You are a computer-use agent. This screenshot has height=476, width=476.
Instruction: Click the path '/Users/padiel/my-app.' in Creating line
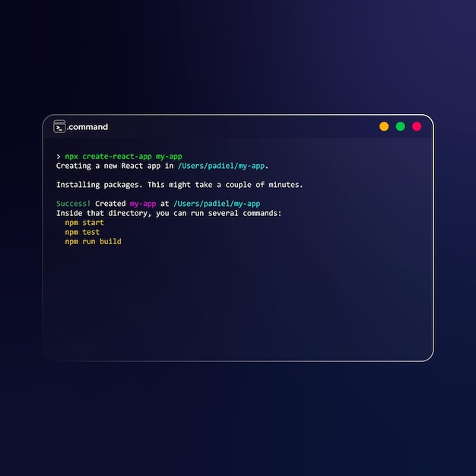click(x=223, y=166)
